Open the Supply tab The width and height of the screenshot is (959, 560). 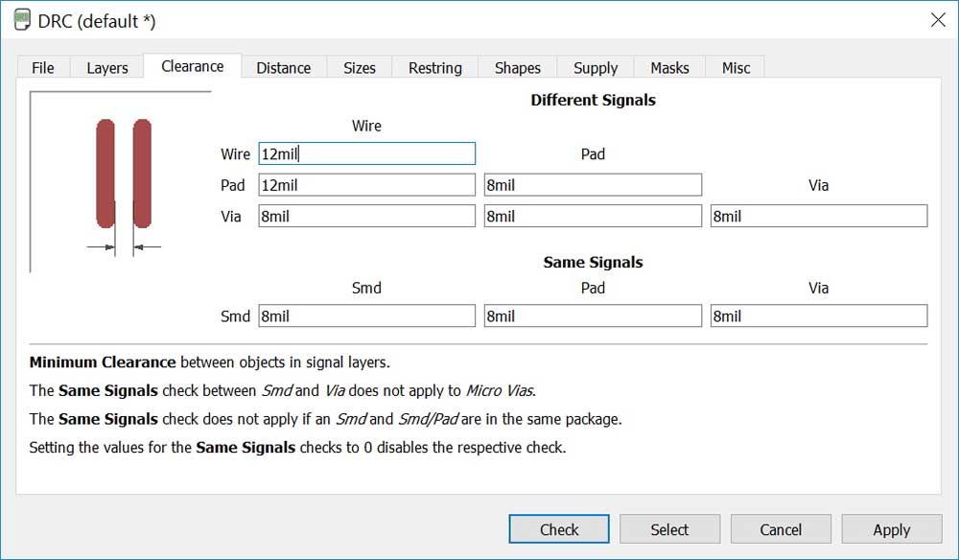pyautogui.click(x=596, y=67)
